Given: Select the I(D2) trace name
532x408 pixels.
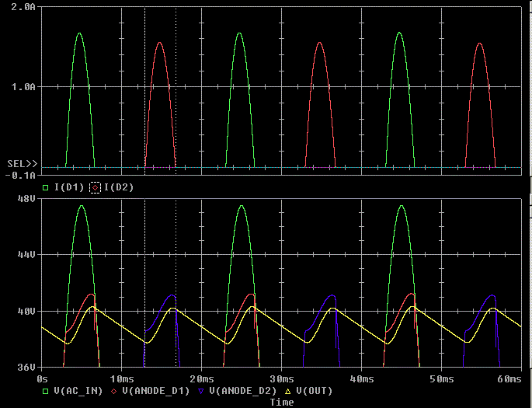Looking at the screenshot, I should coord(118,187).
